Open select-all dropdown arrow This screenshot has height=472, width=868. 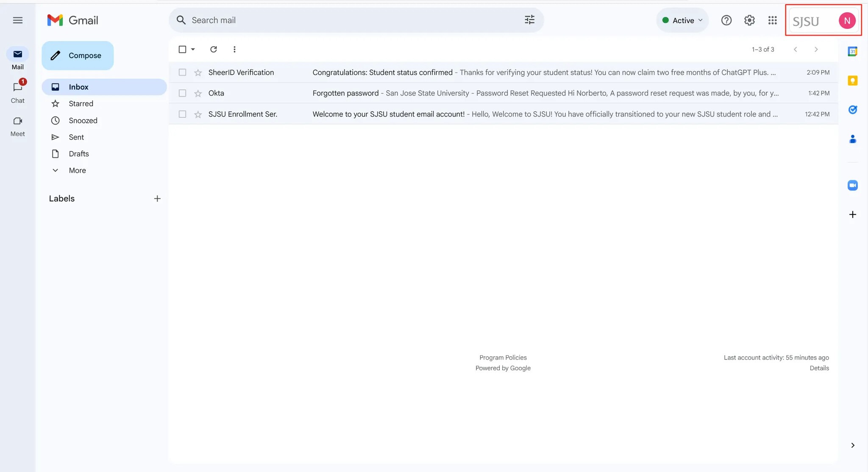[x=193, y=49]
